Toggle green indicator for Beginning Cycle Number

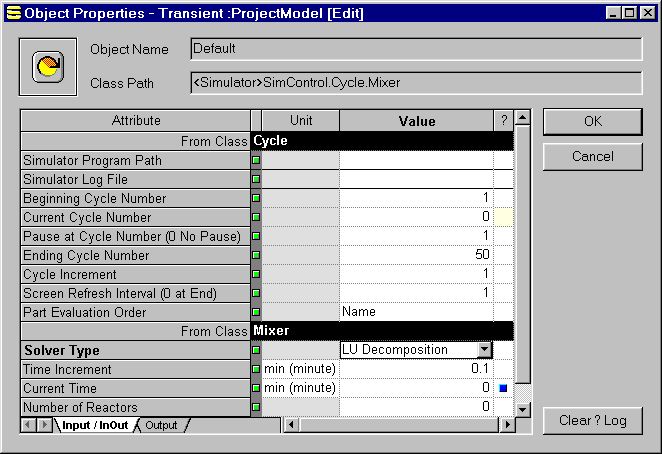256,198
